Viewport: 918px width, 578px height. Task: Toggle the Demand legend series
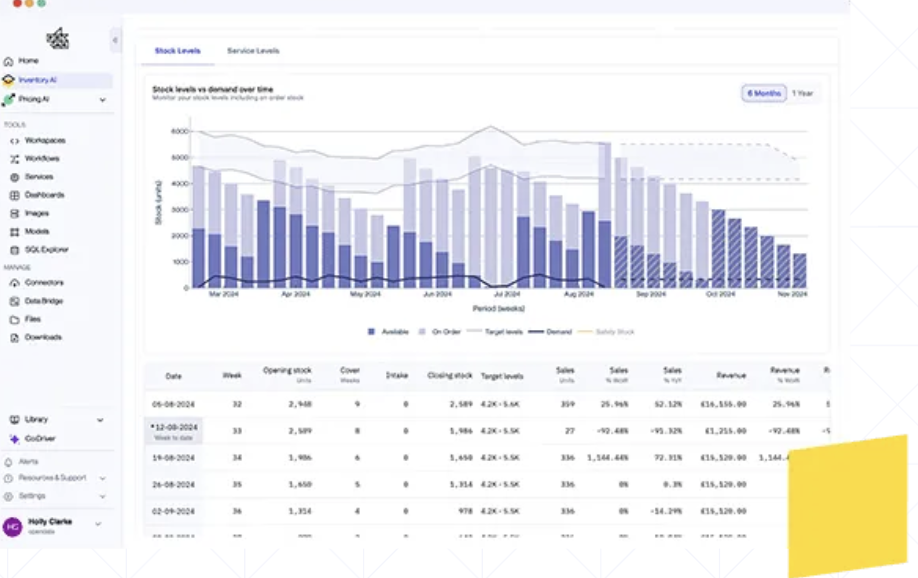(x=550, y=331)
